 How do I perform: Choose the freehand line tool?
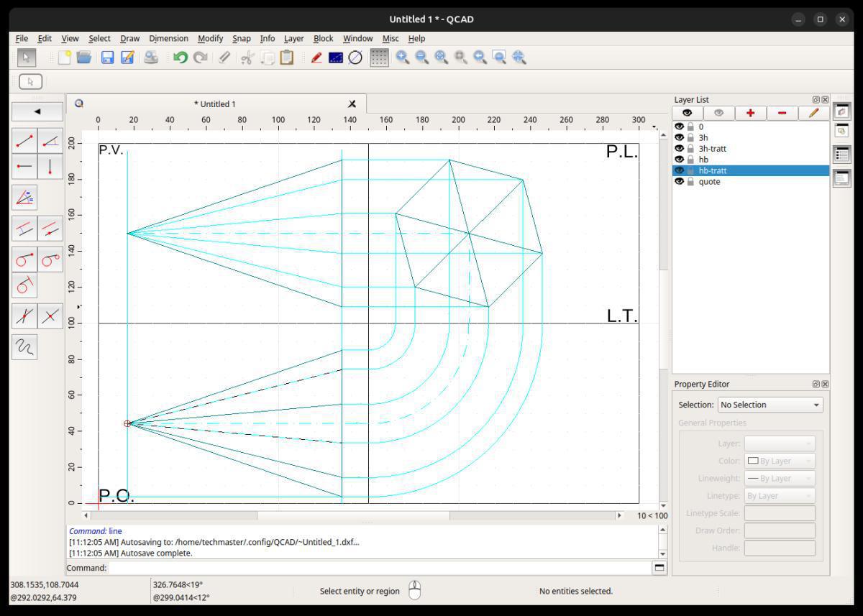point(24,347)
